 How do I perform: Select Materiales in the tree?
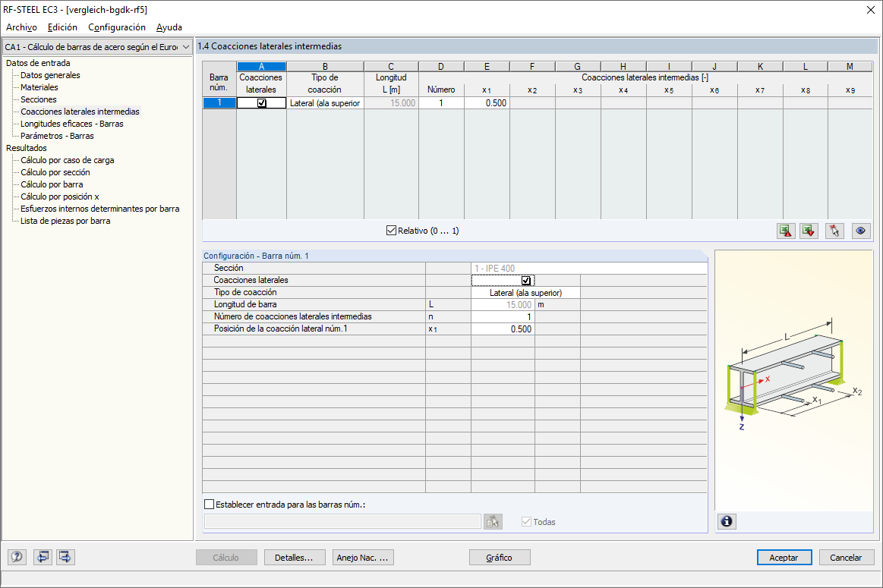39,87
